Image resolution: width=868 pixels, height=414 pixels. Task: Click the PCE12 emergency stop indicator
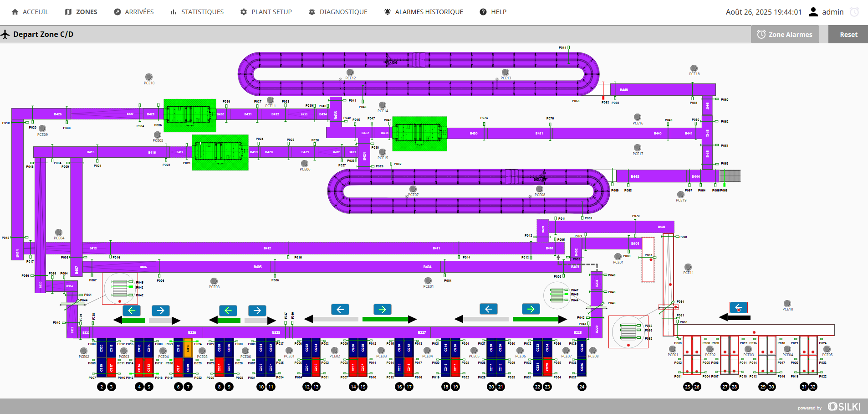[x=350, y=72]
